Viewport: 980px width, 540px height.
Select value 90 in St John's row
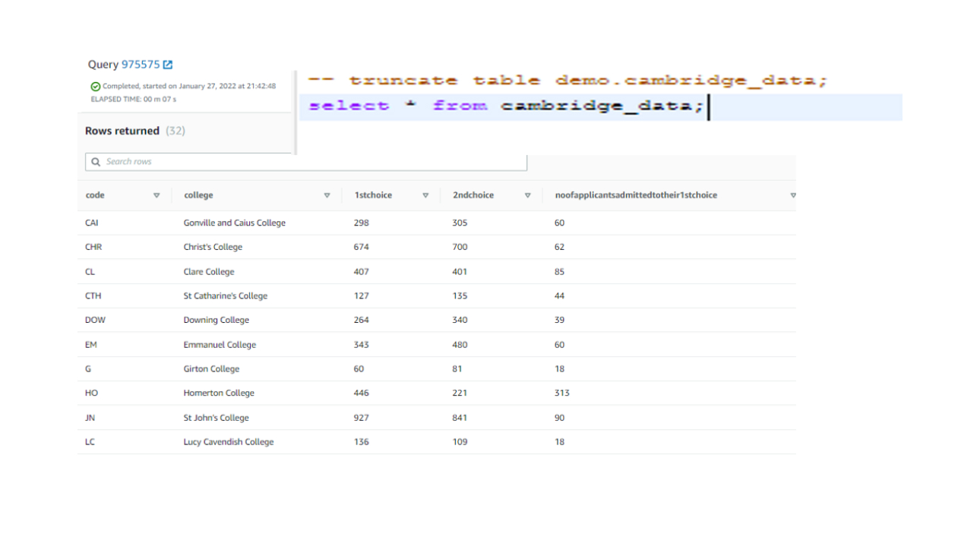coord(560,418)
